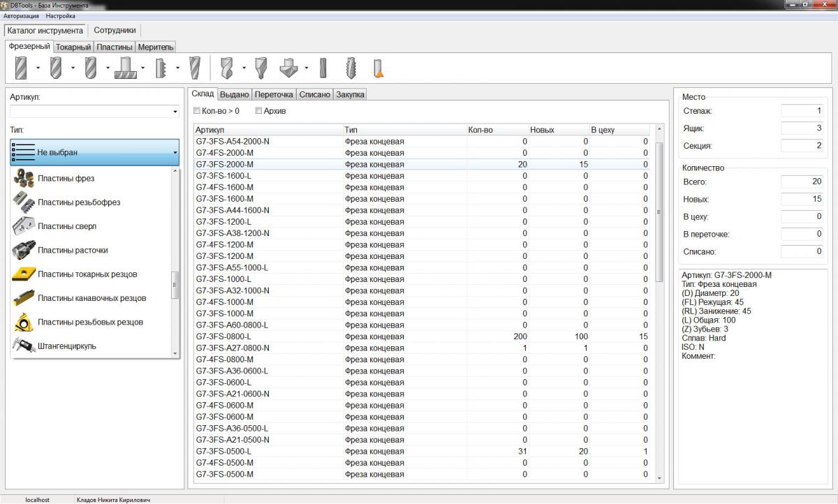Open the Артикул combo box
The width and height of the screenshot is (838, 504).
point(175,112)
